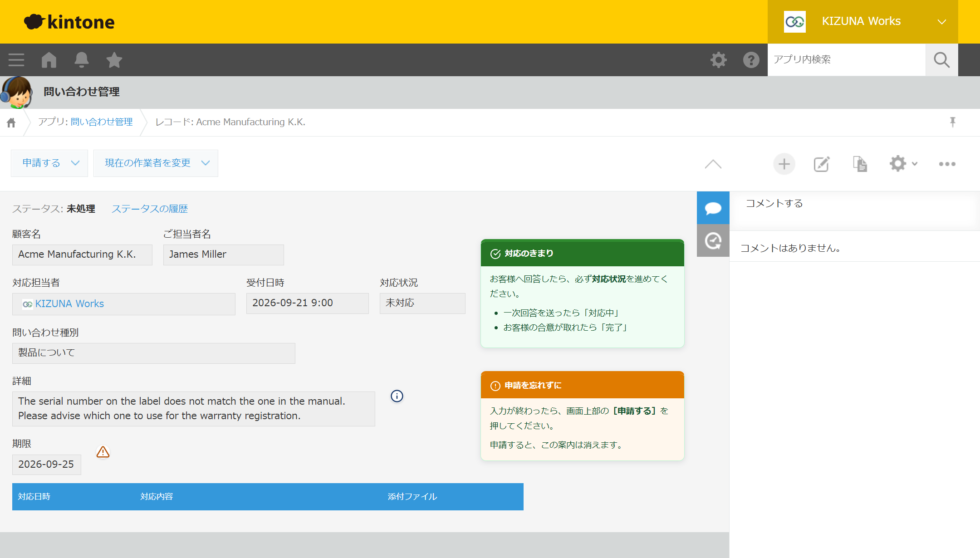Add a new record with the plus icon
The width and height of the screenshot is (980, 558).
(784, 164)
